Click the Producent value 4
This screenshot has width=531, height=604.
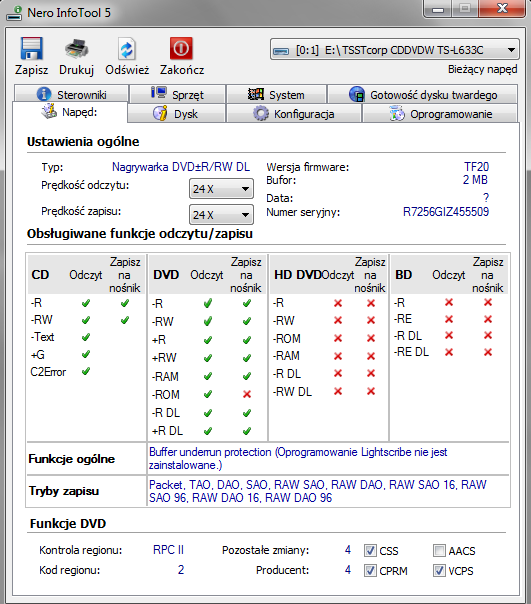[x=348, y=570]
